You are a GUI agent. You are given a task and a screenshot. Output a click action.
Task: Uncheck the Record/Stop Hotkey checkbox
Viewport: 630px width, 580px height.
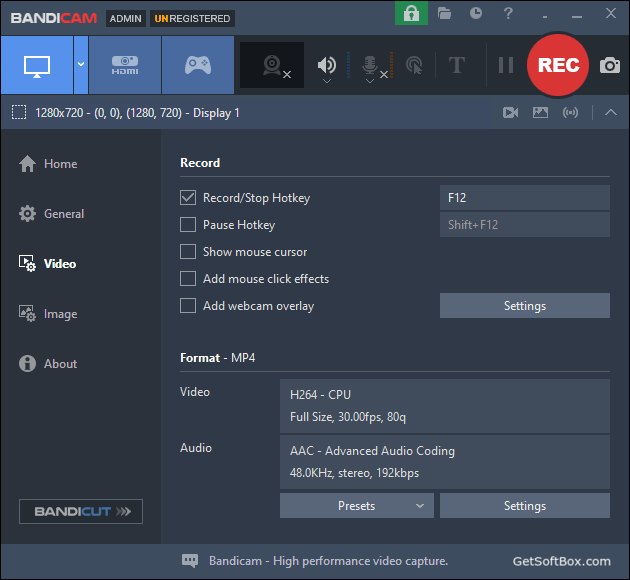(188, 198)
